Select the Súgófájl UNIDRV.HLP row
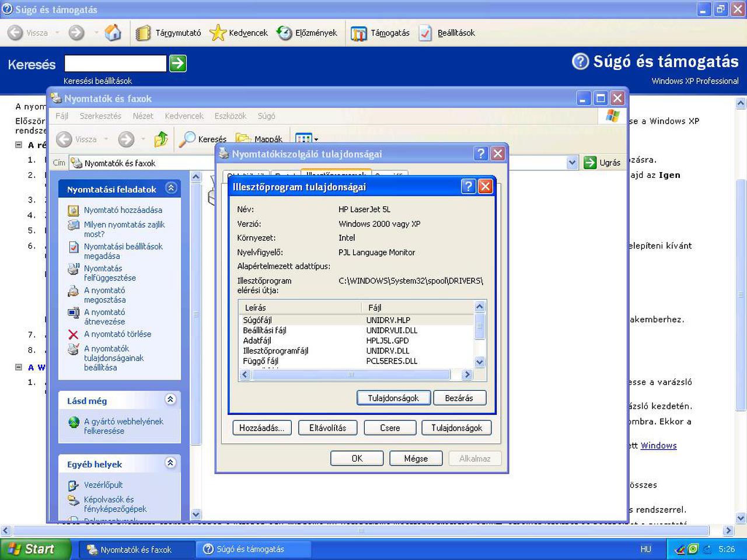747x560 pixels. pos(357,320)
